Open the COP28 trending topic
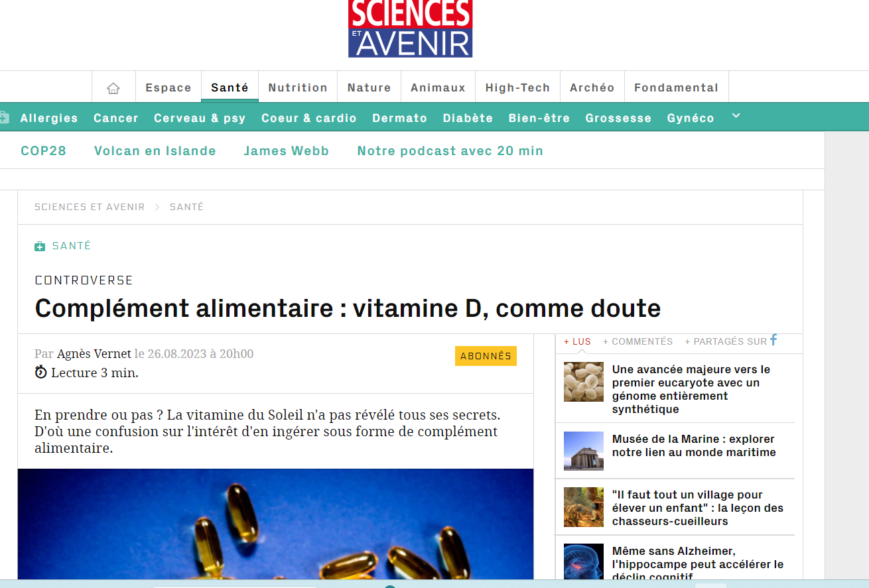The width and height of the screenshot is (869, 588). 44,150
